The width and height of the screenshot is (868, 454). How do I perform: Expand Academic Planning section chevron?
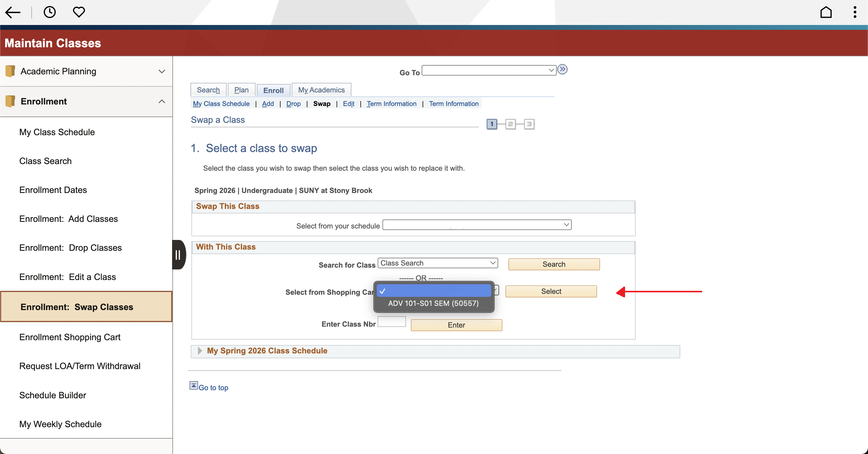pyautogui.click(x=162, y=71)
